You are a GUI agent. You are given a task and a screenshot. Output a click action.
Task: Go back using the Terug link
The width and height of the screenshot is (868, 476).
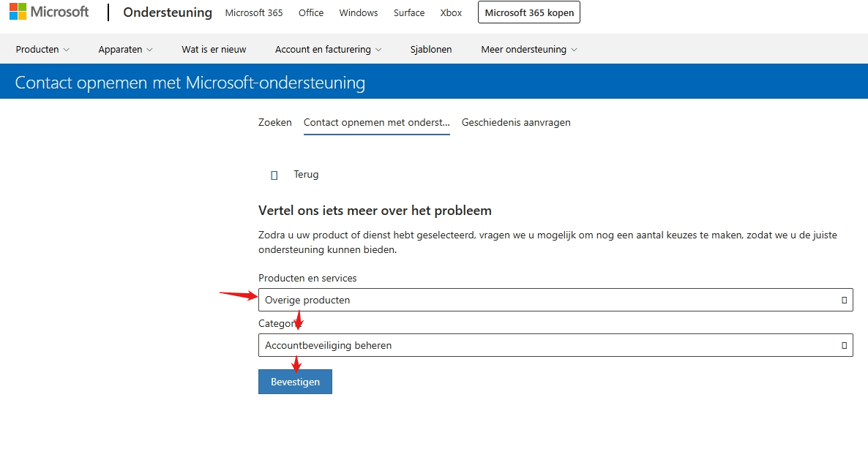click(306, 174)
